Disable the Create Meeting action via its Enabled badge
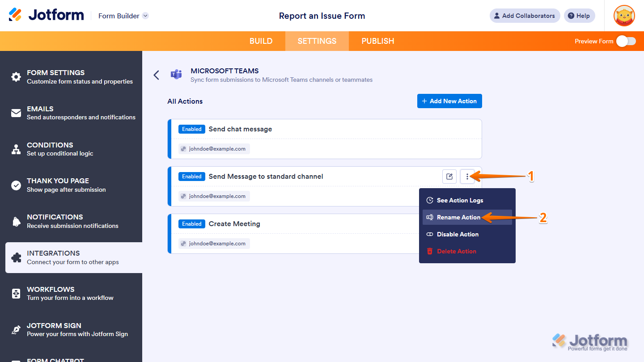Viewport: 644px width, 362px height. (x=191, y=223)
